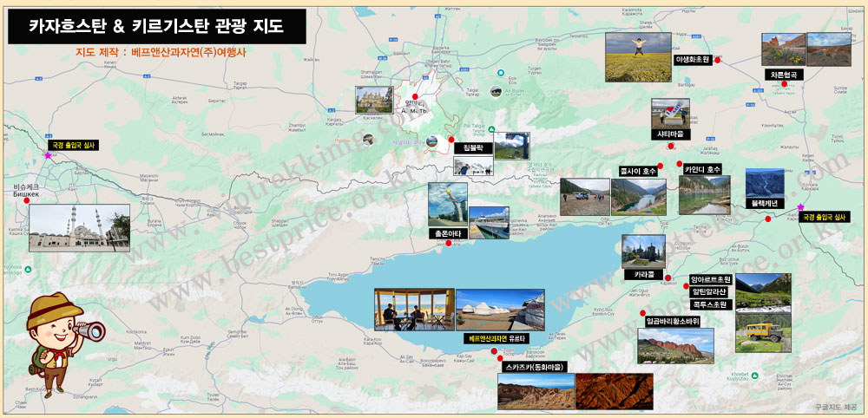This screenshot has height=418, width=868.
Task: Open the Bishkek mosque photo
Action: point(79,228)
